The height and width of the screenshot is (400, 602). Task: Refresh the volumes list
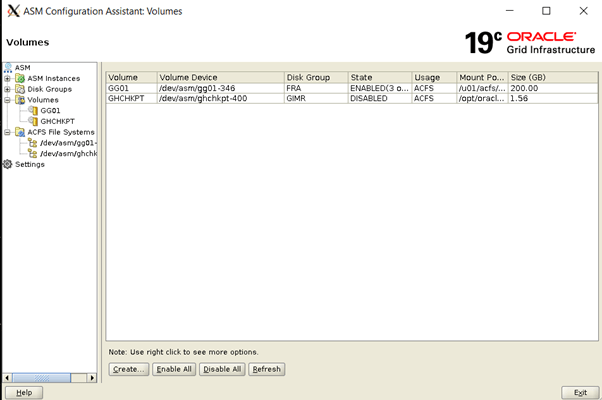266,369
